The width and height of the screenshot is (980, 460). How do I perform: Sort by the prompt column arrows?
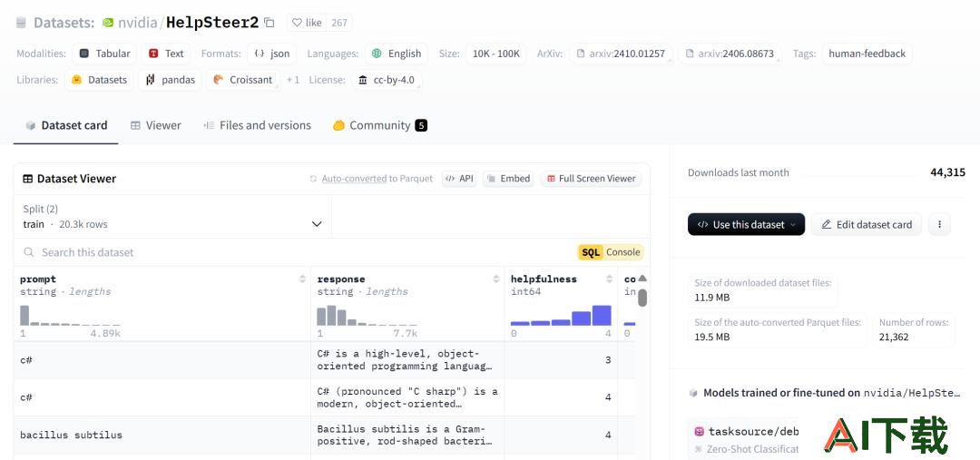[x=302, y=279]
